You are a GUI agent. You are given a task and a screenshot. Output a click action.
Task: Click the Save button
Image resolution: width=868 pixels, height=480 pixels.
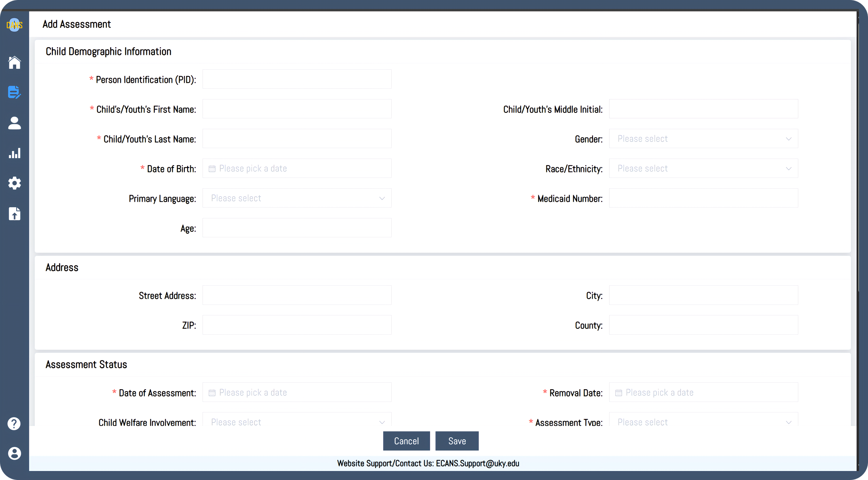point(457,441)
